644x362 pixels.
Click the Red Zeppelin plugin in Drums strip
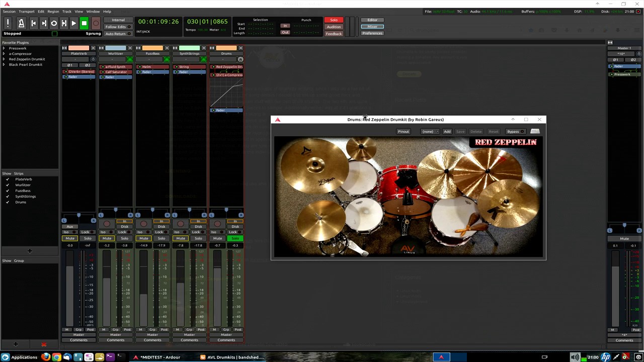tap(226, 67)
